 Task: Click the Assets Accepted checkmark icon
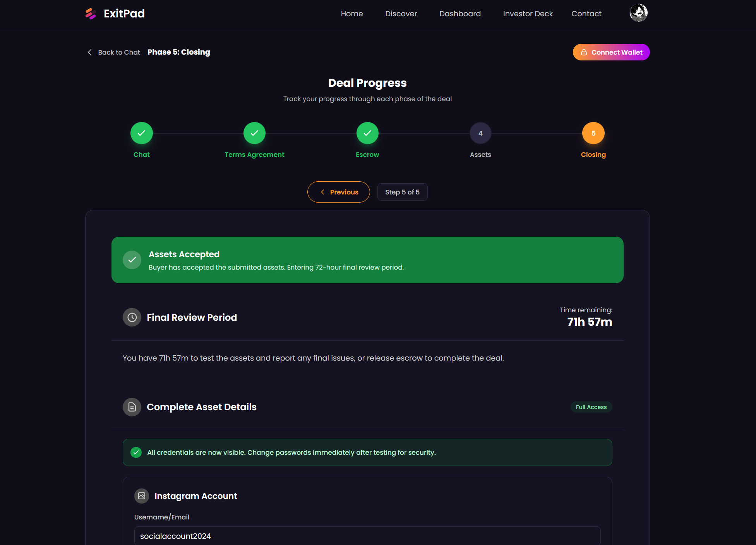point(132,260)
